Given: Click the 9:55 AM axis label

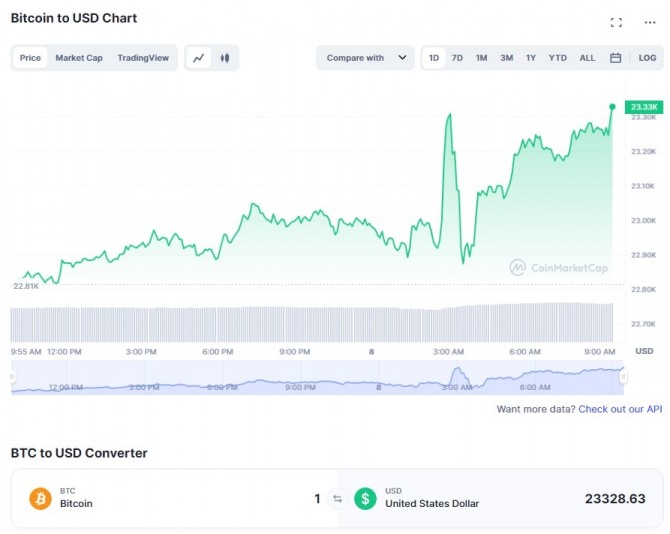Looking at the screenshot, I should 26,352.
